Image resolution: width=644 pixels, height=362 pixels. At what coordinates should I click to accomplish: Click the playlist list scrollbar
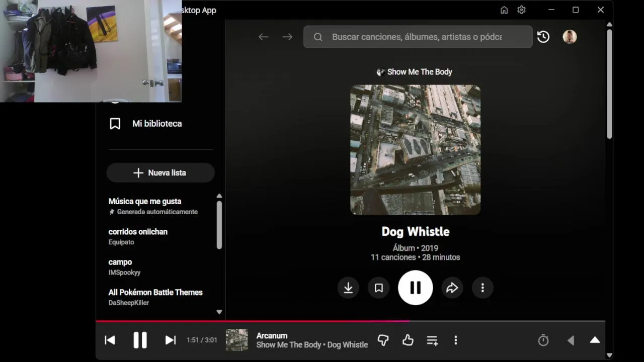coord(219,225)
